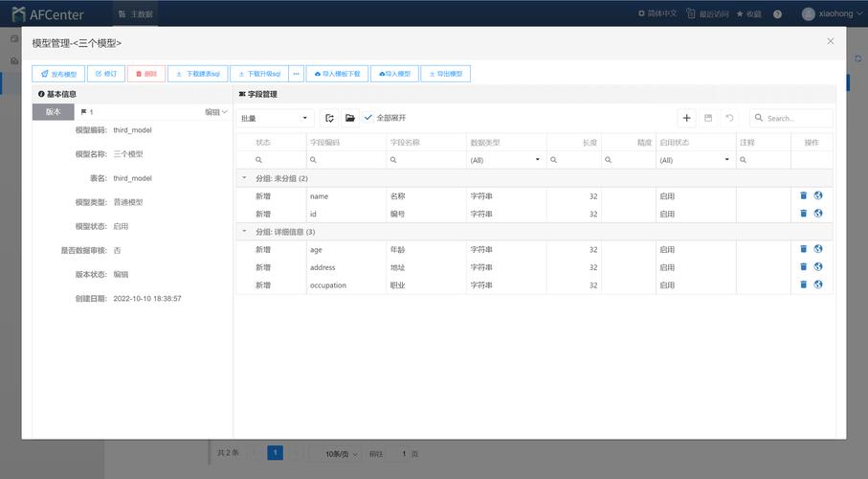Click the refresh-checklist icon beside the 批量 dropdown

coord(329,118)
